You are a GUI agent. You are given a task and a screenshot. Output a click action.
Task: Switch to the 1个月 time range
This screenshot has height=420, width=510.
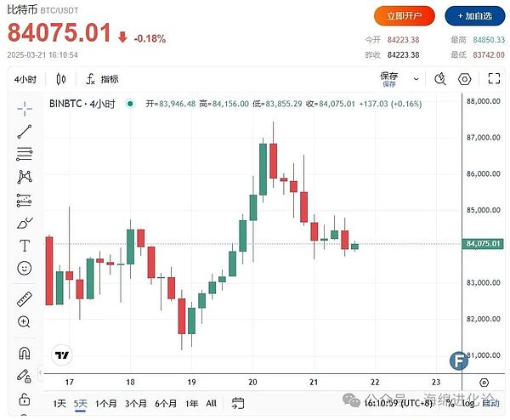106,403
